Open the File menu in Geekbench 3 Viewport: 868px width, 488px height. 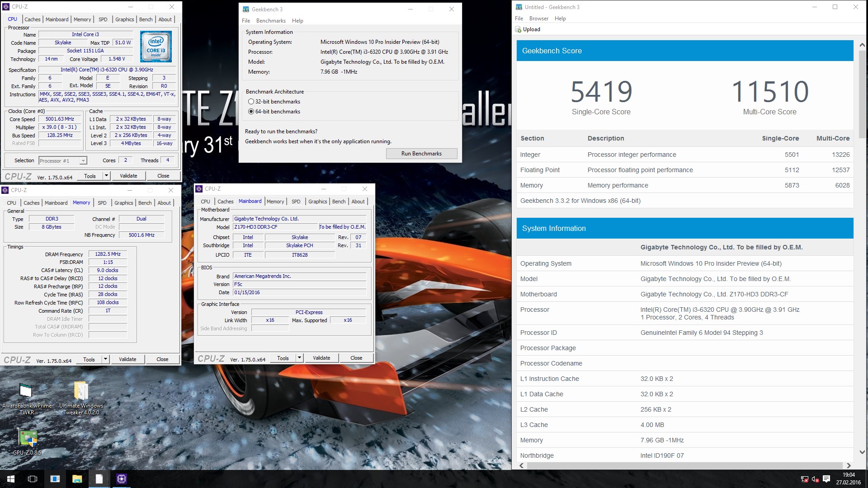pyautogui.click(x=246, y=21)
